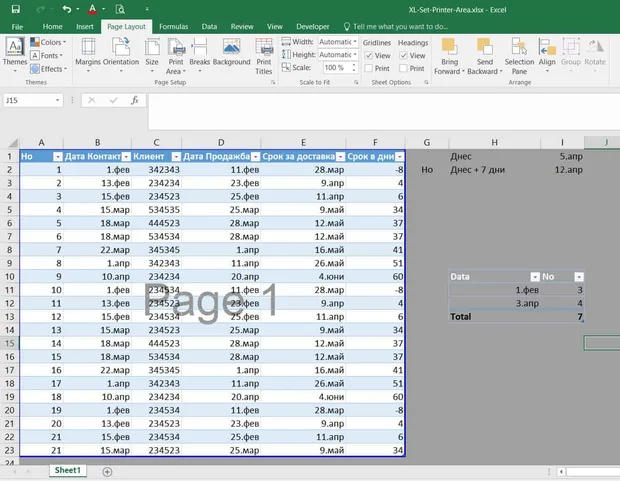The image size is (620, 481).
Task: Click cell containing Днес + 7 дни
Action: pyautogui.click(x=494, y=170)
